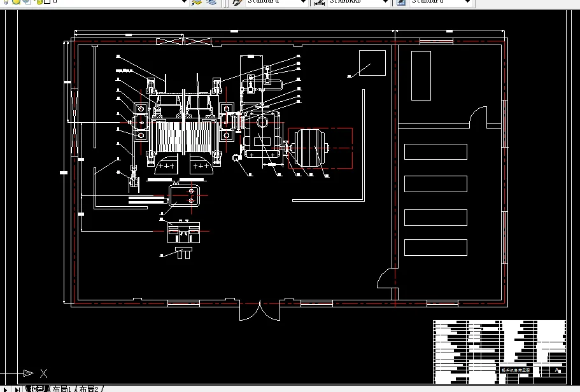Open the Table Style manager icon
Screen dimensions: 580x392
(401, 3)
